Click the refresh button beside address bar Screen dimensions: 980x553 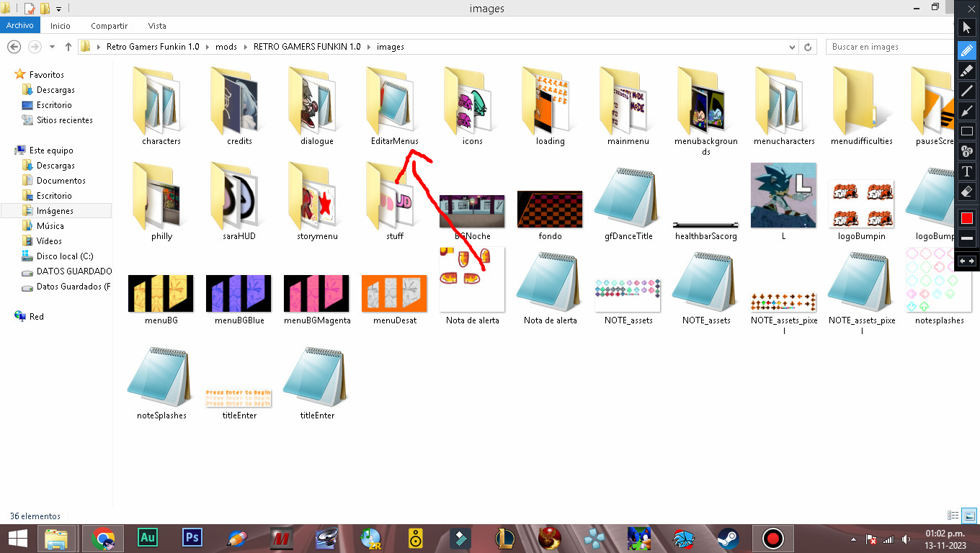808,47
